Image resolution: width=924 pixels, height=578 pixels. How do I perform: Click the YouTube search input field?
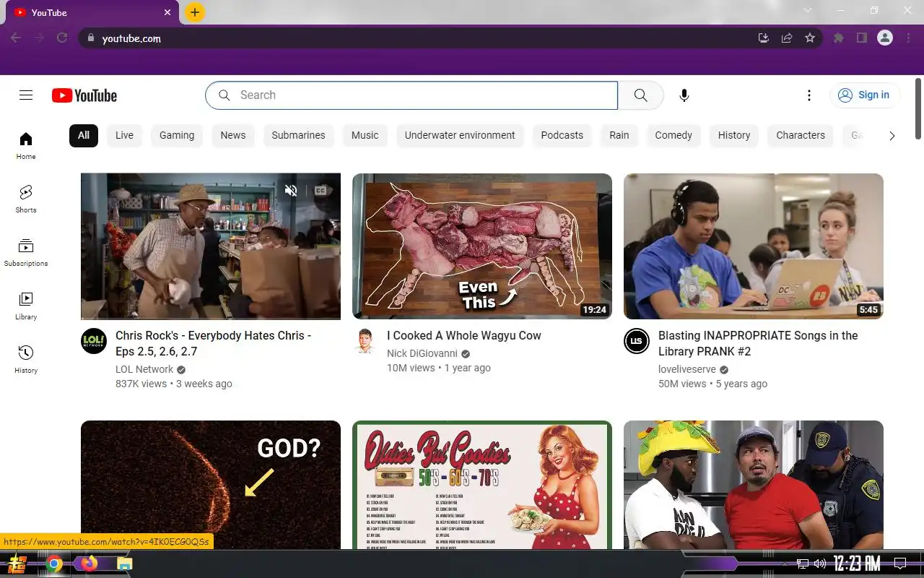pos(411,95)
